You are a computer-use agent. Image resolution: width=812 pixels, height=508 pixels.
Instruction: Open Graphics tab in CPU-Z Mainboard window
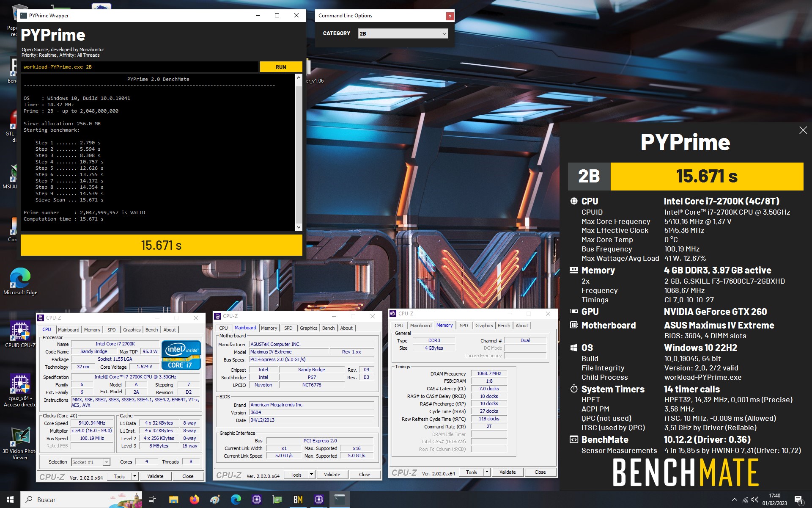308,328
